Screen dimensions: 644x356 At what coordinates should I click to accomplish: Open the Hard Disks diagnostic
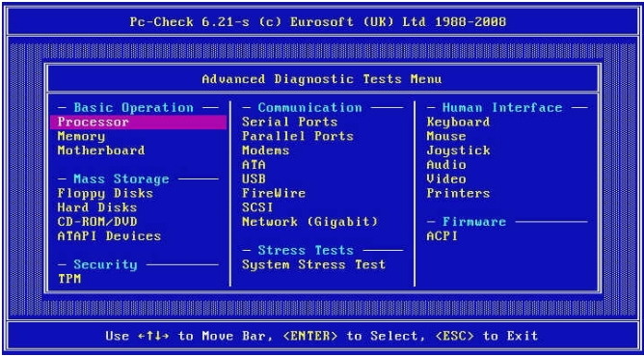pyautogui.click(x=97, y=207)
